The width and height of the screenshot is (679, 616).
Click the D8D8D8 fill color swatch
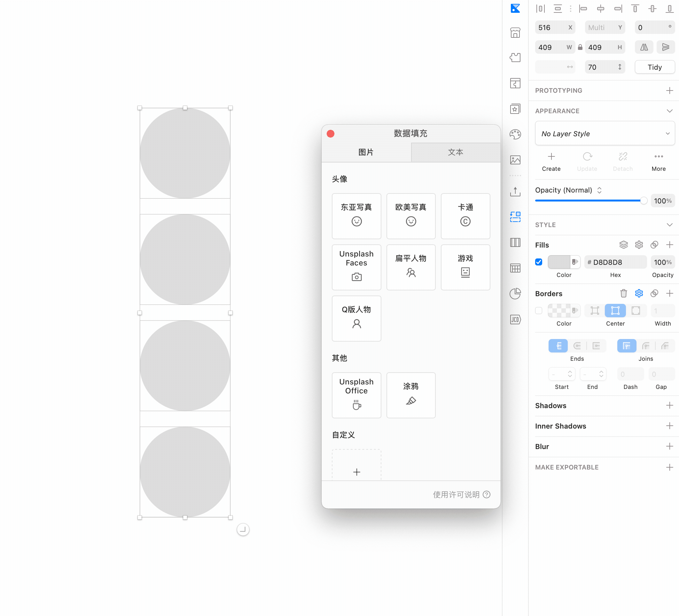point(559,262)
